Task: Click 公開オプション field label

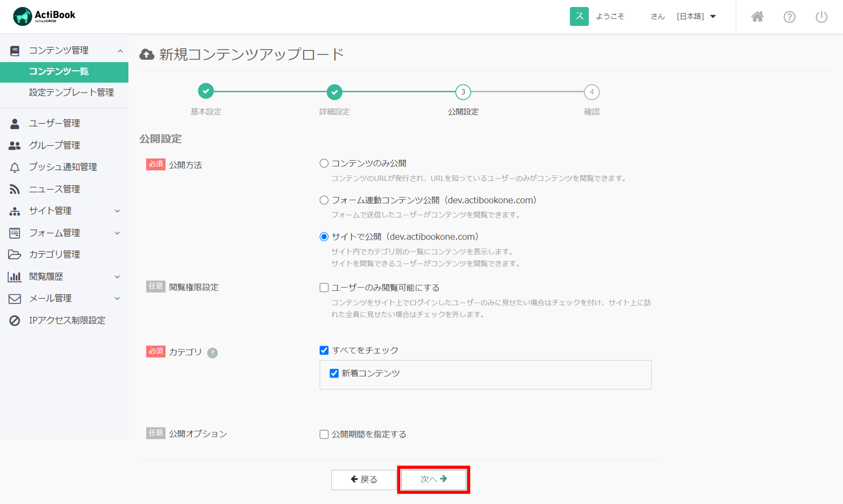Action: (198, 434)
